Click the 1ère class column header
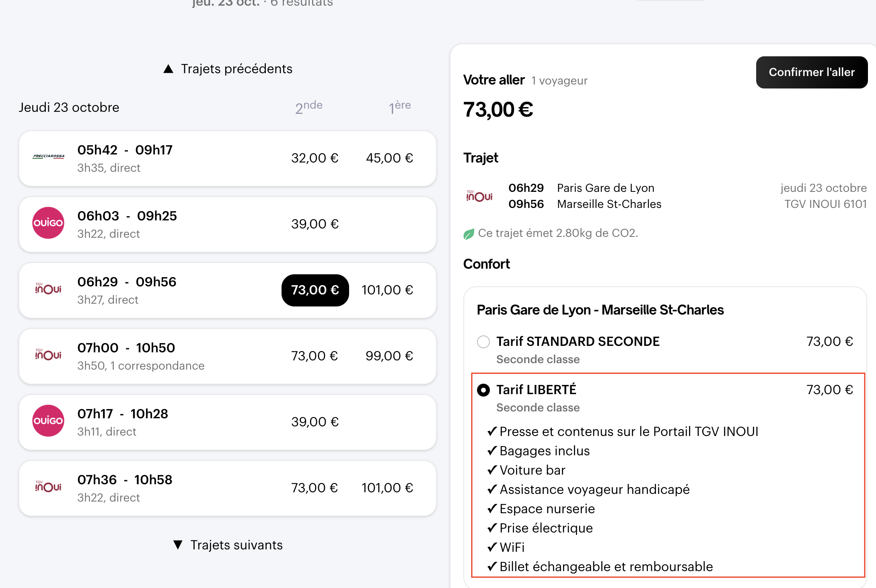 pos(399,107)
